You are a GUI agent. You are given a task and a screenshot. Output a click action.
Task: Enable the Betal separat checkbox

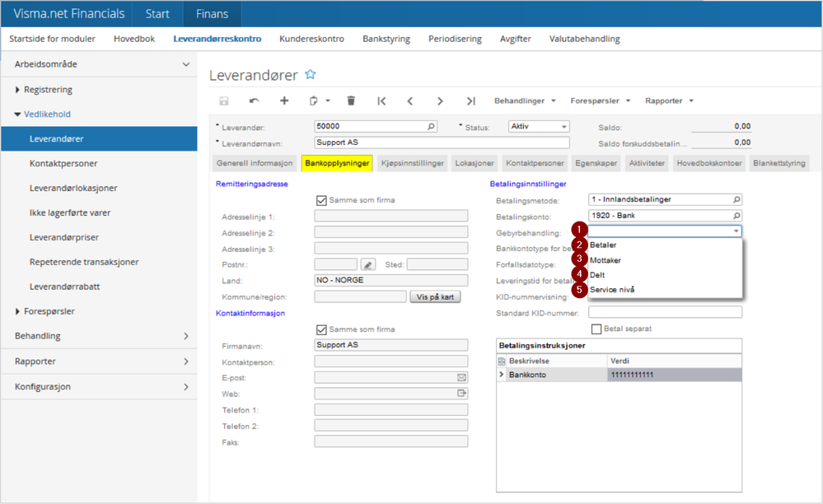pyautogui.click(x=596, y=329)
